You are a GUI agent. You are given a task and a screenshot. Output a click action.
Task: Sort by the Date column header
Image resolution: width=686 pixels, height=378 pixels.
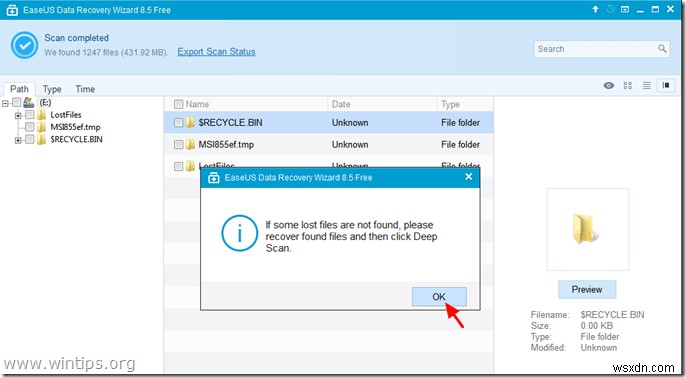pyautogui.click(x=341, y=104)
